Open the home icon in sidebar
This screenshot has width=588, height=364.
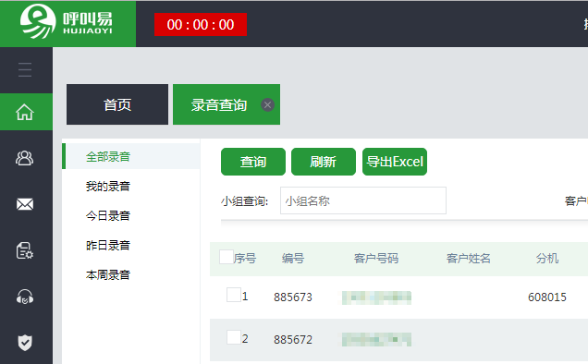pos(25,112)
